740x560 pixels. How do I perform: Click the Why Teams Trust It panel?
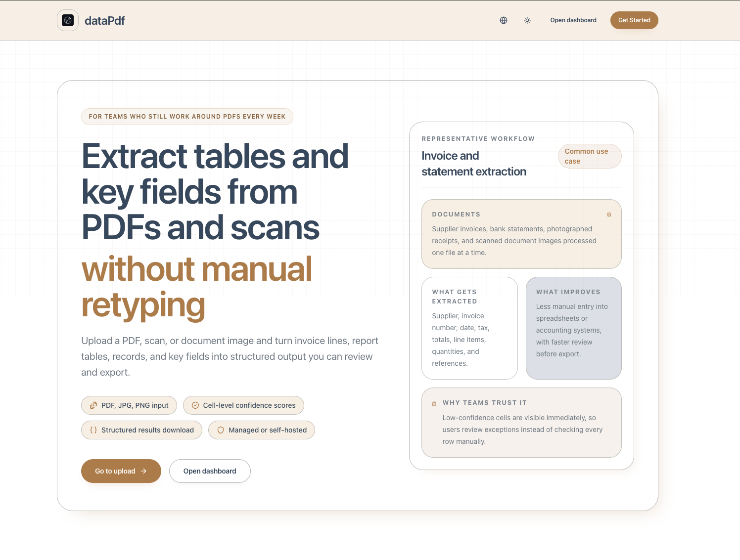[521, 423]
